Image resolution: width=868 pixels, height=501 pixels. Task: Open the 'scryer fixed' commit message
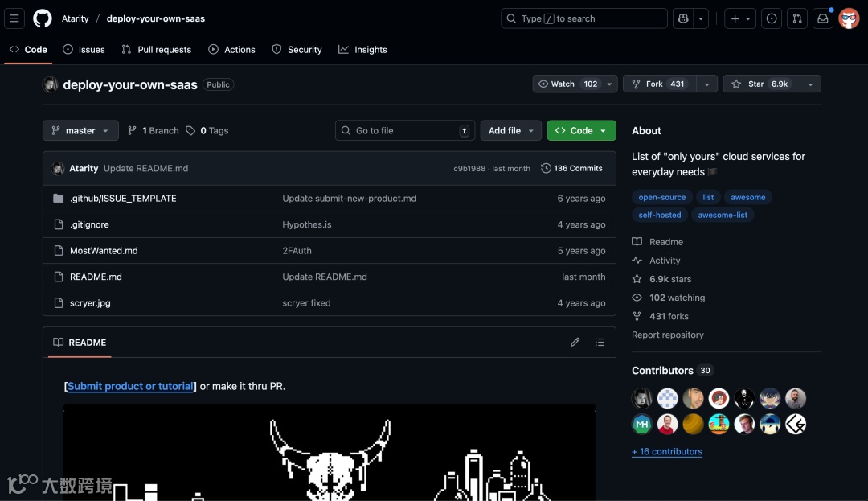click(306, 303)
